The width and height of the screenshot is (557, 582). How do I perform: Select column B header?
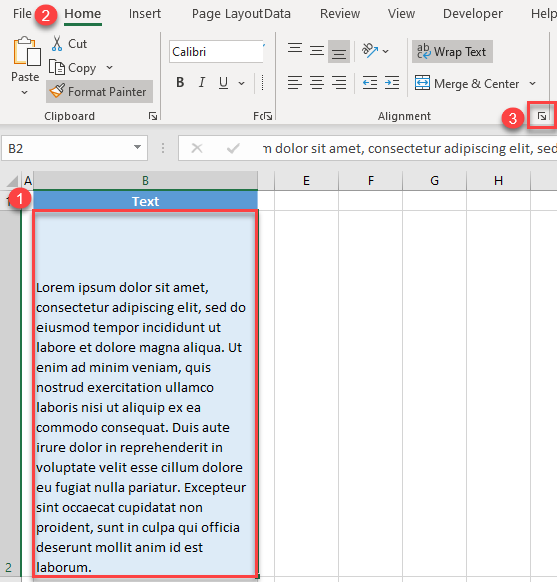(145, 181)
